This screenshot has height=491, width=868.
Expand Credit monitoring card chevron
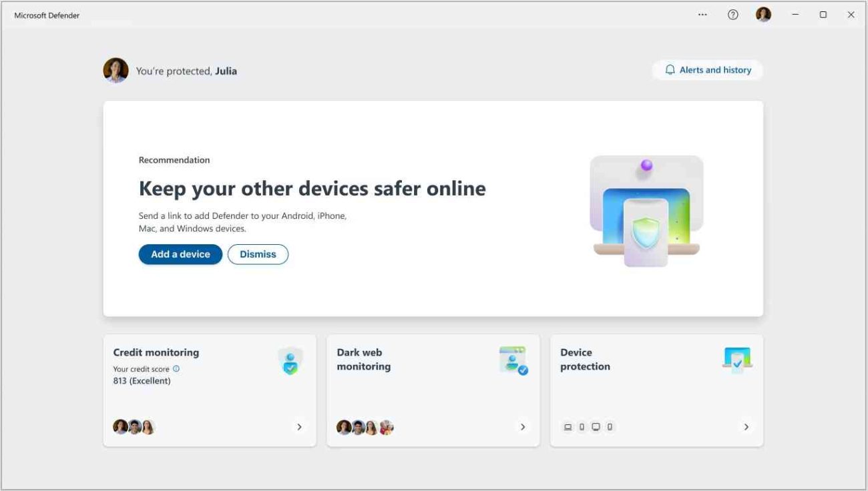[x=299, y=427]
